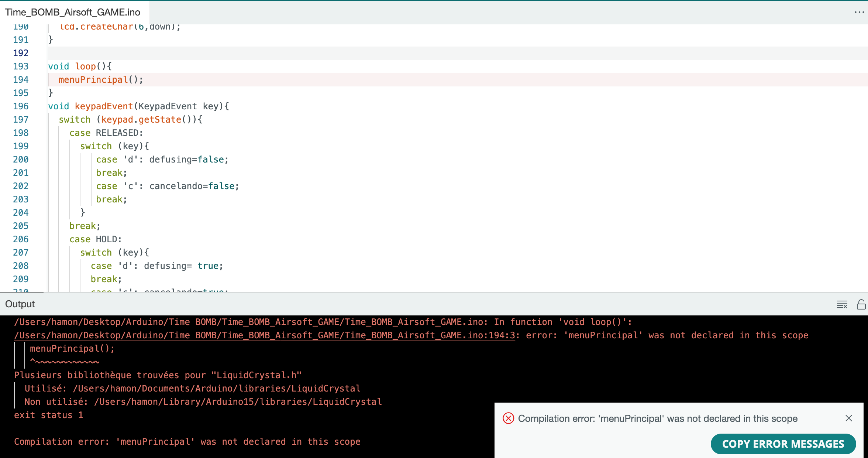Click line number 194 in the gutter
This screenshot has height=458, width=868.
click(21, 79)
